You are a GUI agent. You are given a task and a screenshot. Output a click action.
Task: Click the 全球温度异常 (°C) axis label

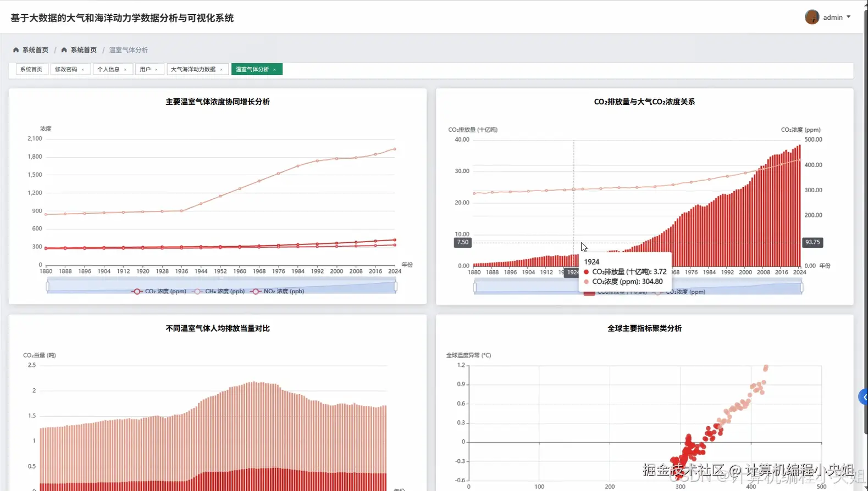468,355
